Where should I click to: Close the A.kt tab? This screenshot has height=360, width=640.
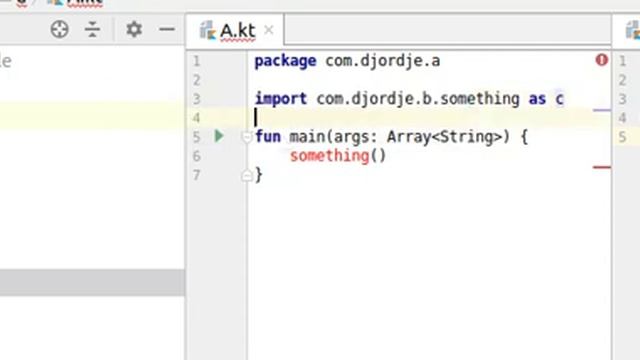click(x=269, y=30)
